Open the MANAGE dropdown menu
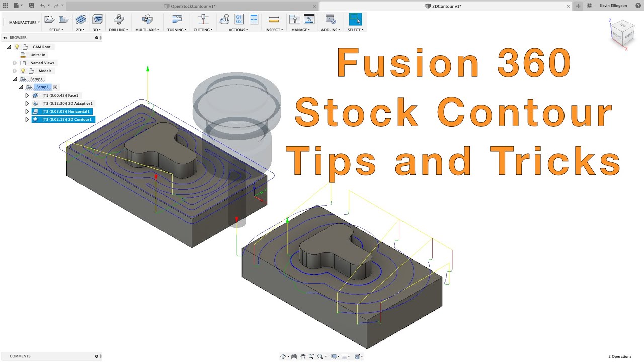The image size is (644, 362). point(301,30)
